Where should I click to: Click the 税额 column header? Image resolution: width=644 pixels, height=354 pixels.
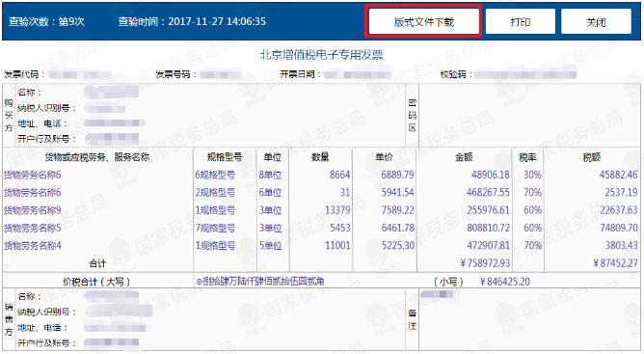pos(591,157)
